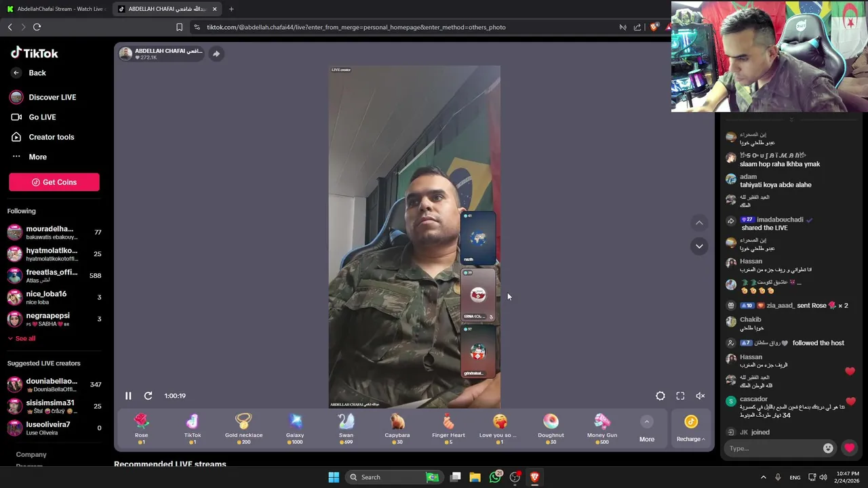Viewport: 868px width, 488px height.
Task: Open negraapepsi following stream
Action: pos(54,319)
